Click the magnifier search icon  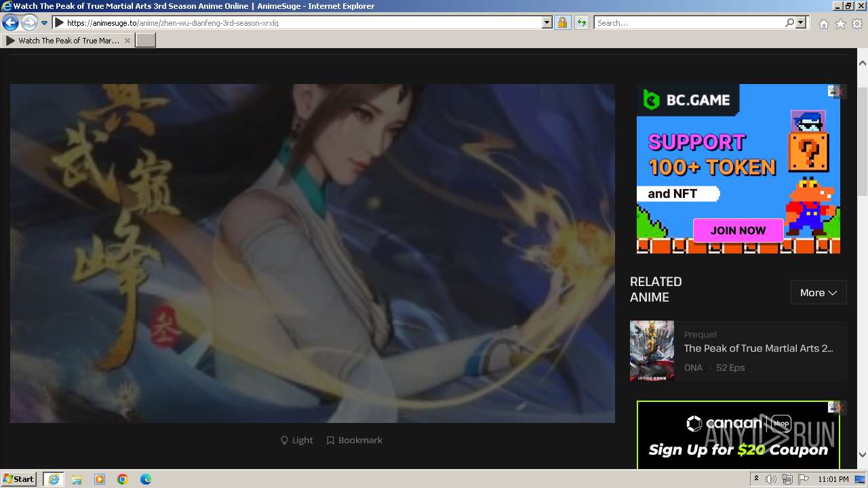coord(789,23)
